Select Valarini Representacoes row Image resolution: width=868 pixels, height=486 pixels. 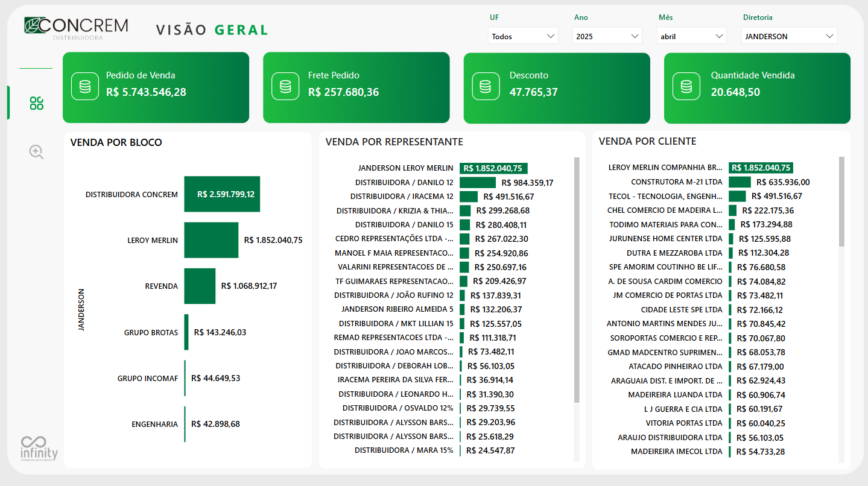[x=396, y=267]
